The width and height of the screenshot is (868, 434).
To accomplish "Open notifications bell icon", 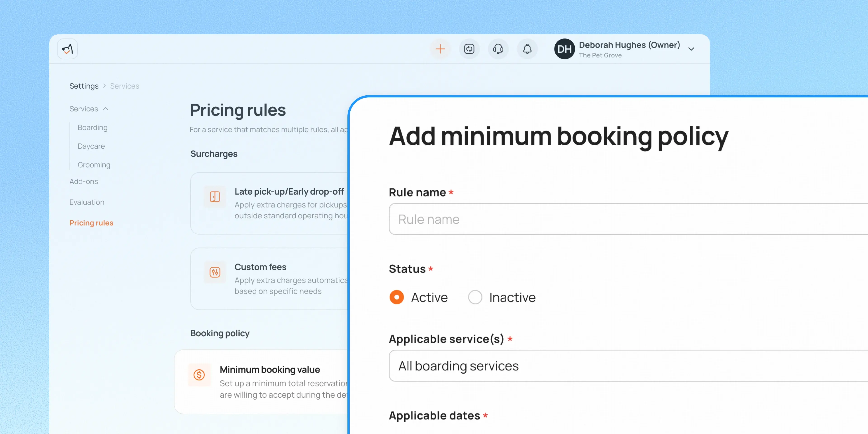I will [527, 49].
